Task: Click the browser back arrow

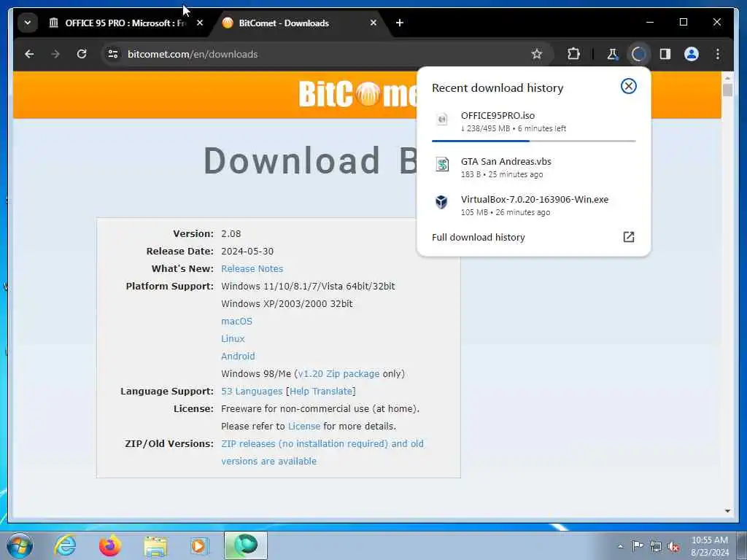Action: pyautogui.click(x=29, y=54)
